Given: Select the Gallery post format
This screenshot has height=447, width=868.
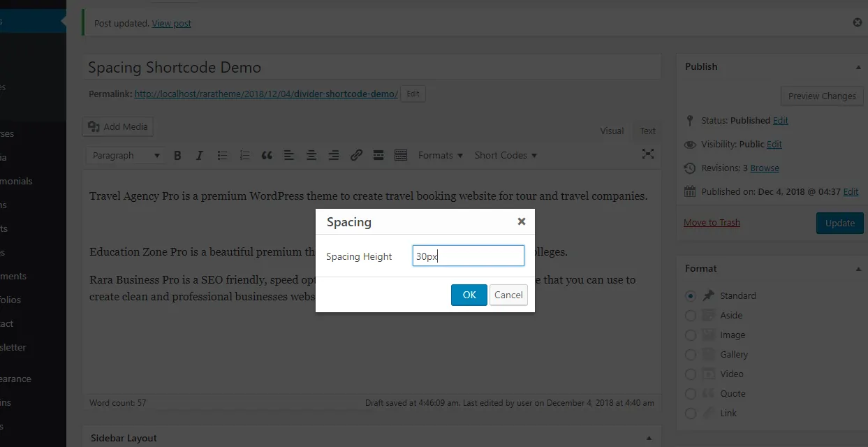Looking at the screenshot, I should pyautogui.click(x=691, y=354).
